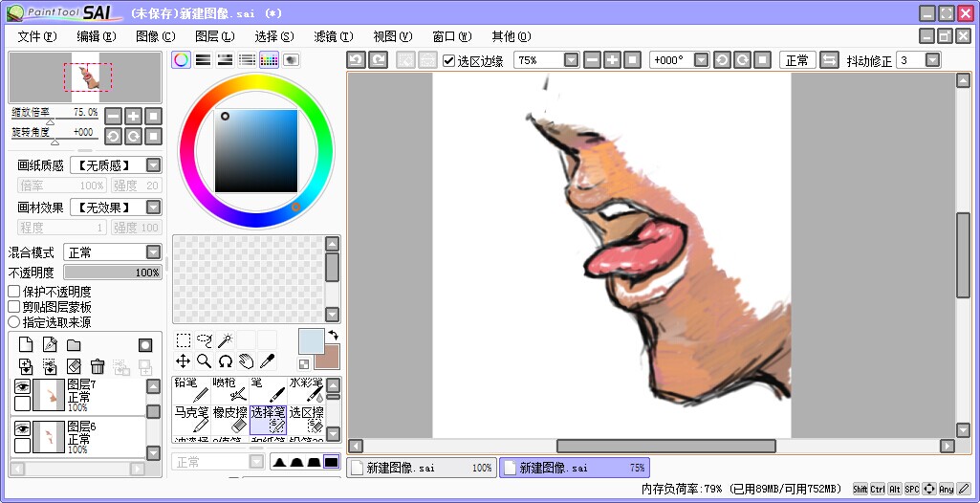The width and height of the screenshot is (980, 503).
Task: Delete layer with the trash can icon
Action: (98, 366)
